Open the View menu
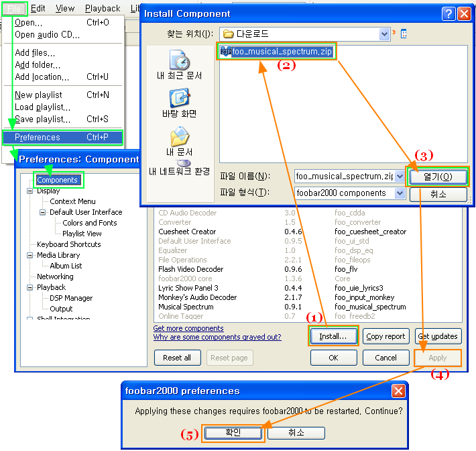The image size is (476, 451). click(x=65, y=9)
